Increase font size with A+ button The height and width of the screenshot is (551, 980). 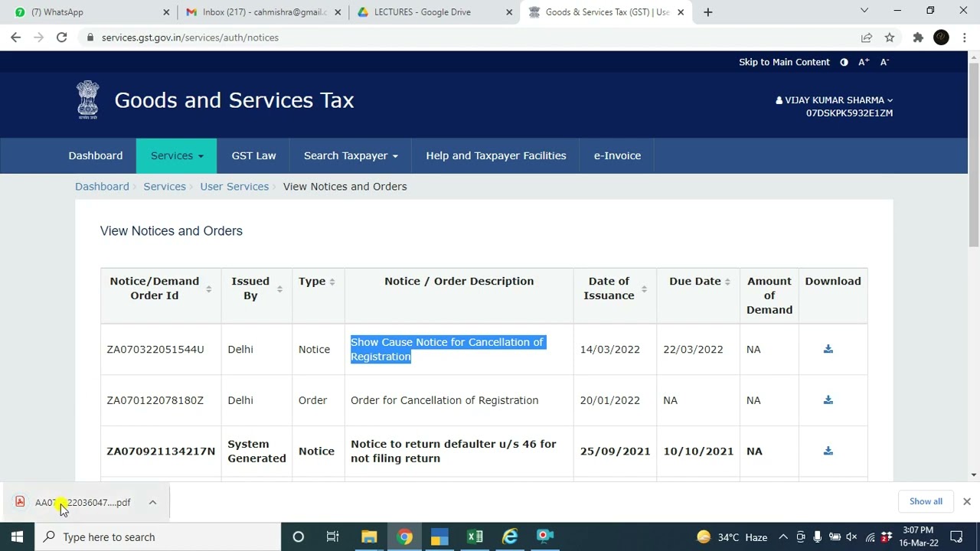click(x=864, y=62)
